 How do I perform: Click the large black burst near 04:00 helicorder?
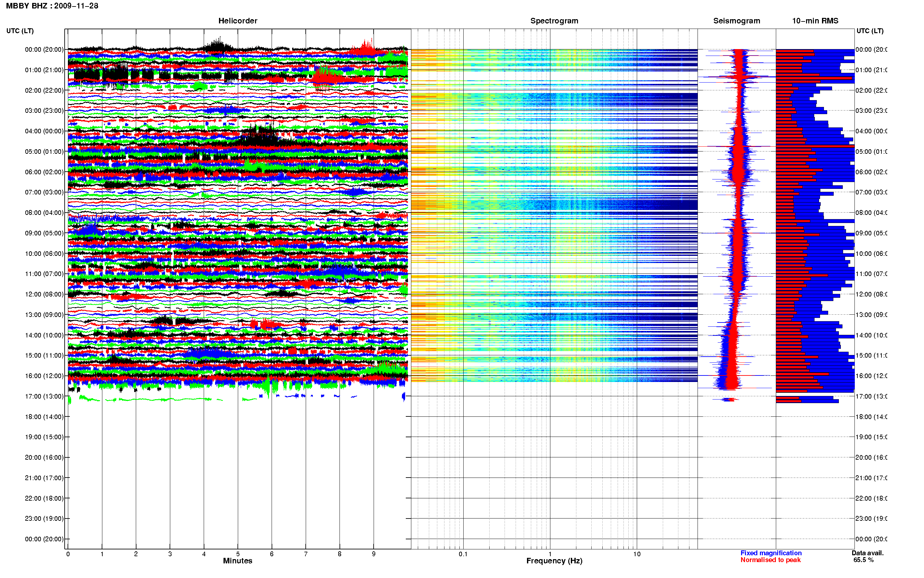260,136
